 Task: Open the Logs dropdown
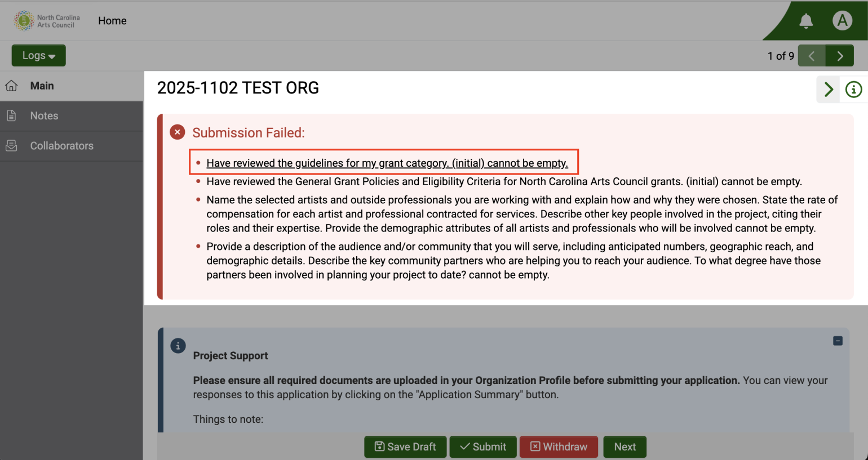[x=38, y=55]
